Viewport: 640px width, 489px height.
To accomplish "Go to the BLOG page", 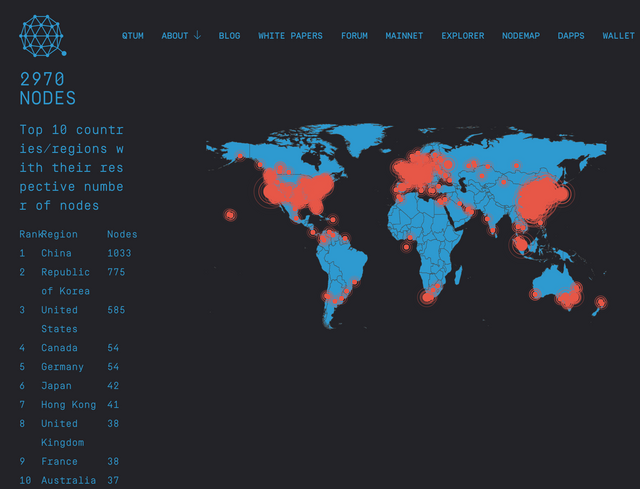I will (x=229, y=36).
